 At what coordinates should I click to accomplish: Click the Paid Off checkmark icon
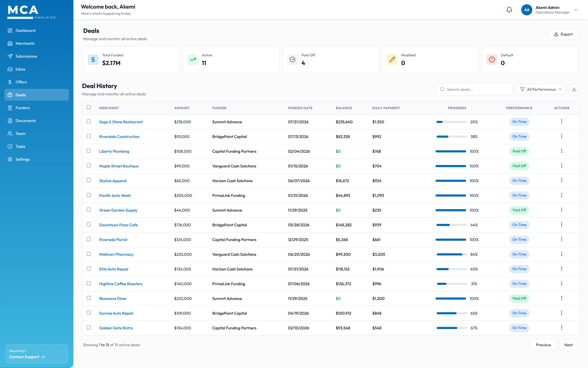292,60
